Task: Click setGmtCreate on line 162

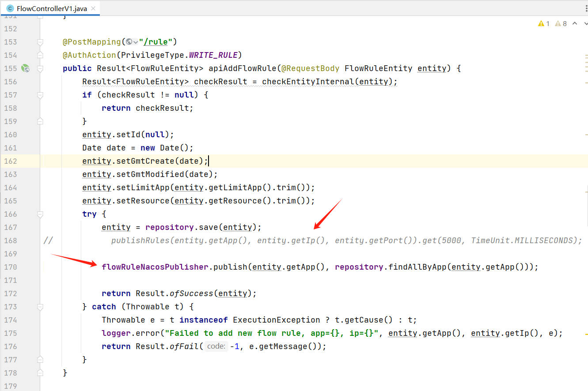Action: click(x=146, y=161)
